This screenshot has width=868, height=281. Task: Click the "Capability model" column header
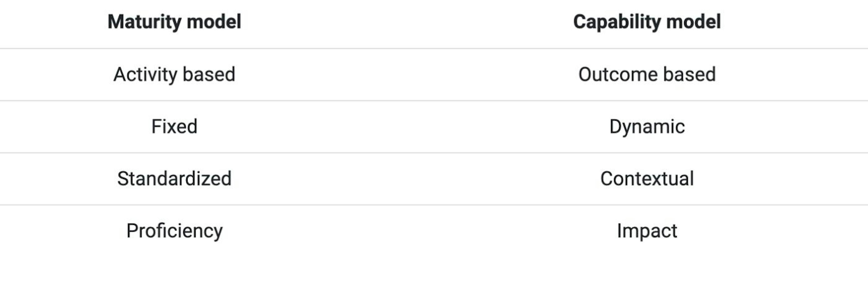[647, 22]
